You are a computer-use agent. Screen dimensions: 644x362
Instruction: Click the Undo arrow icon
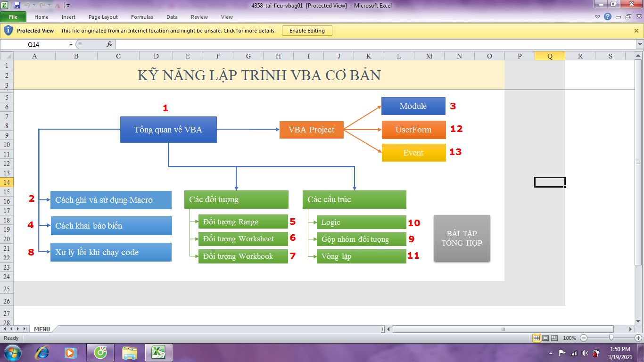coord(27,6)
